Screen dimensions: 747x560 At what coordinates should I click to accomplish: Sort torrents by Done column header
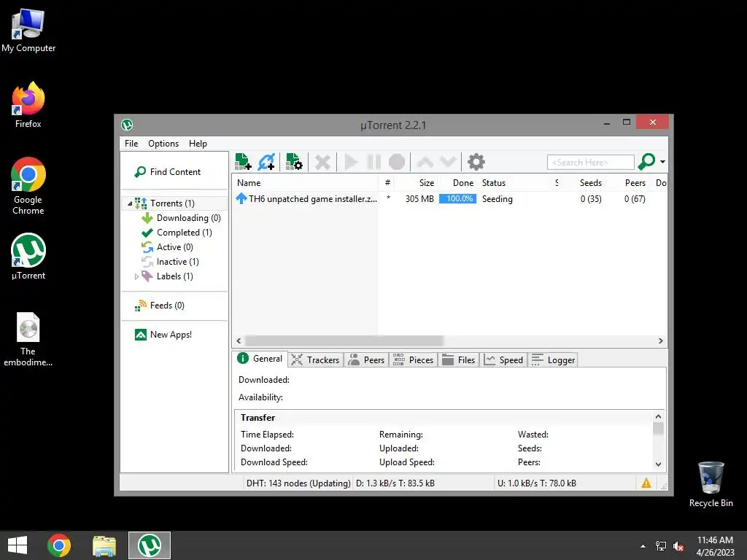458,183
